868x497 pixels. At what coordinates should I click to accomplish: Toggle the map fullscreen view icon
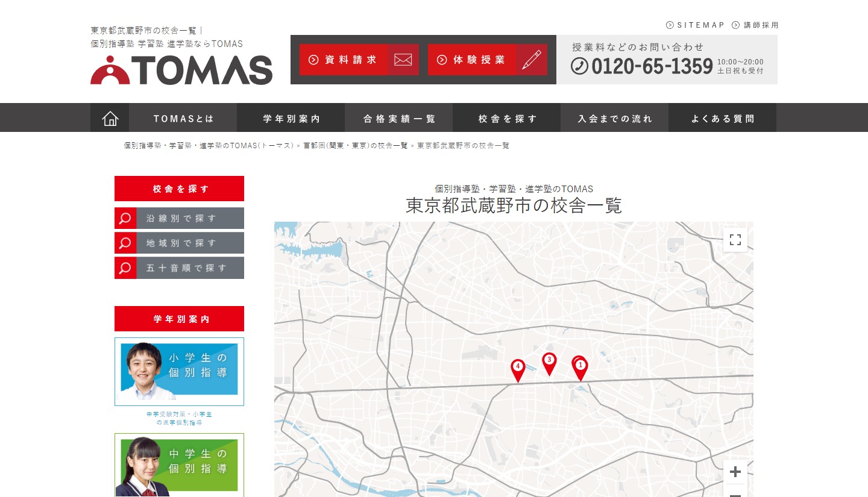[x=735, y=240]
